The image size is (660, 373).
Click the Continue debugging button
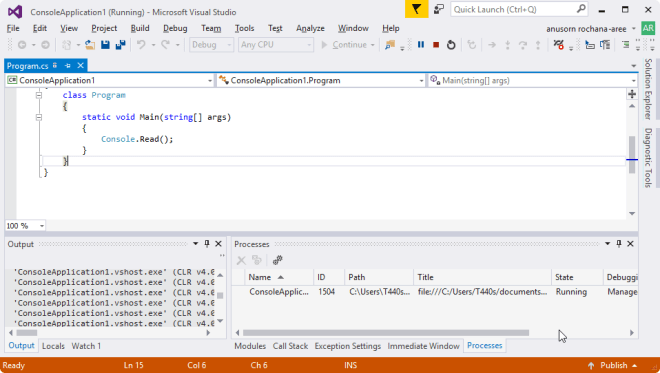tap(344, 45)
